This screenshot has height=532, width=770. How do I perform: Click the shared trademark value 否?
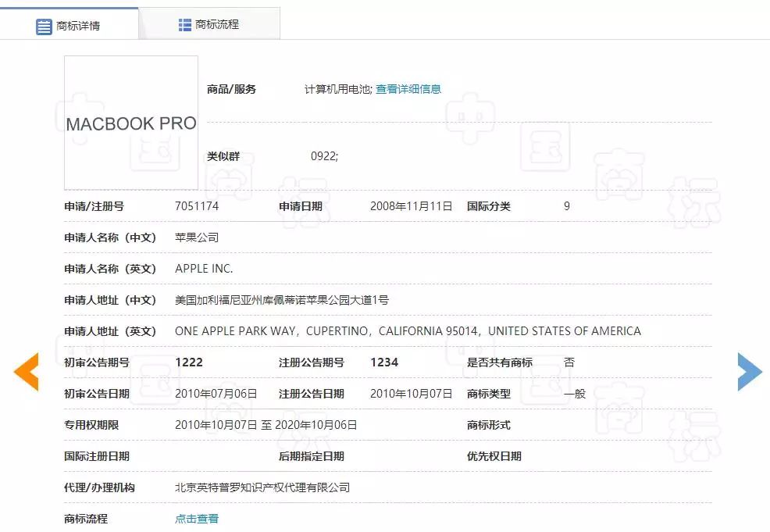569,362
